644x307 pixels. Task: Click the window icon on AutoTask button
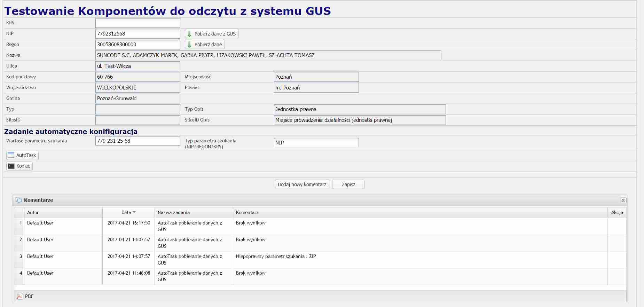(11, 155)
